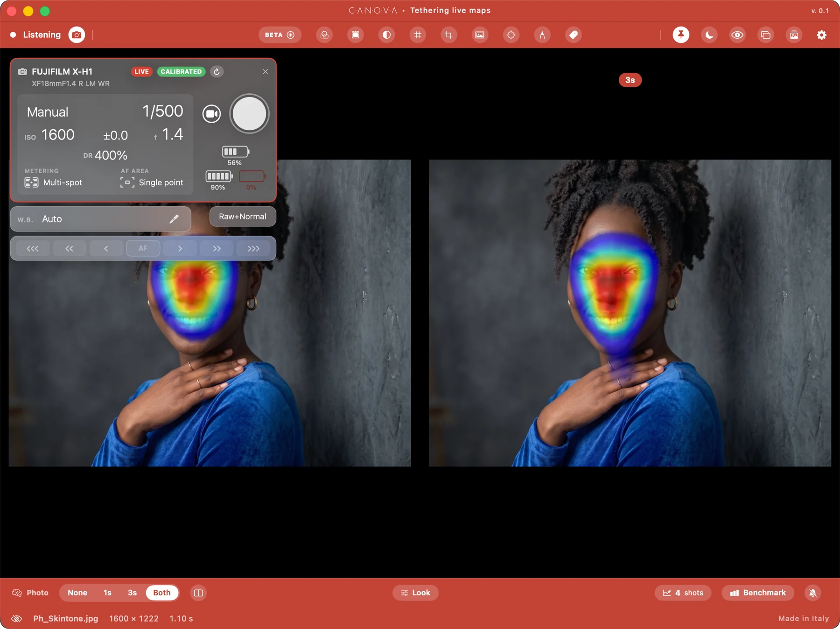Open the Raw+Normal format button
Image resolution: width=840 pixels, height=629 pixels.
tap(243, 217)
